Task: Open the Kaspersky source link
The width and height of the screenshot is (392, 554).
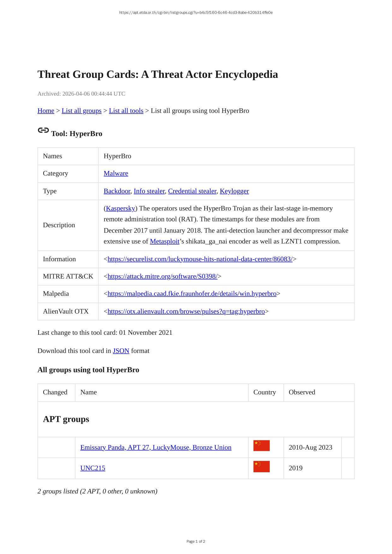Action: click(x=121, y=209)
